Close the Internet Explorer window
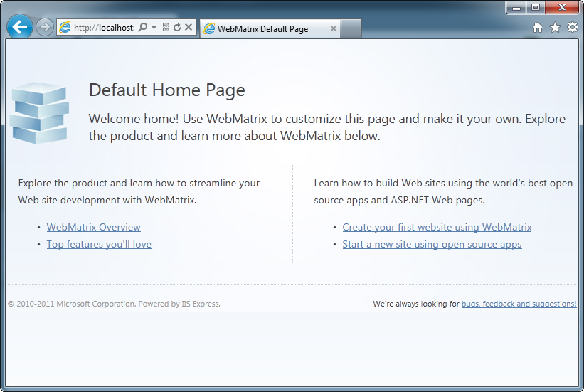 coord(562,7)
